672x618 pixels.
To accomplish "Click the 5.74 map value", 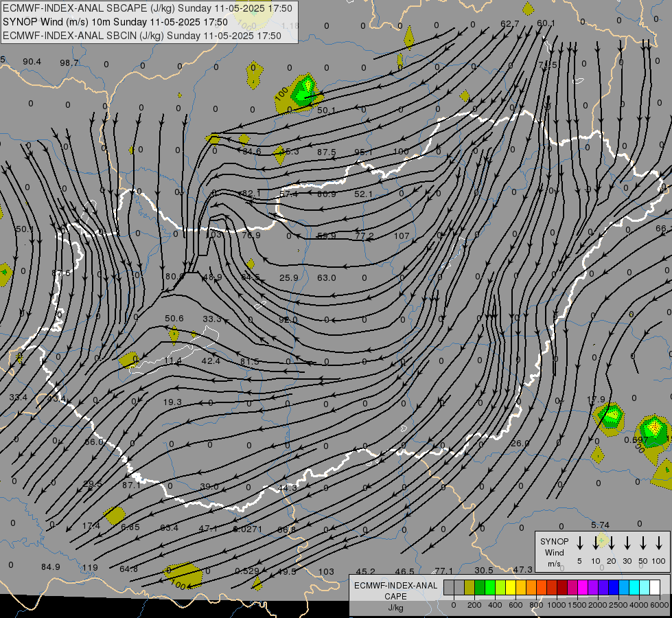I will 601,525.
